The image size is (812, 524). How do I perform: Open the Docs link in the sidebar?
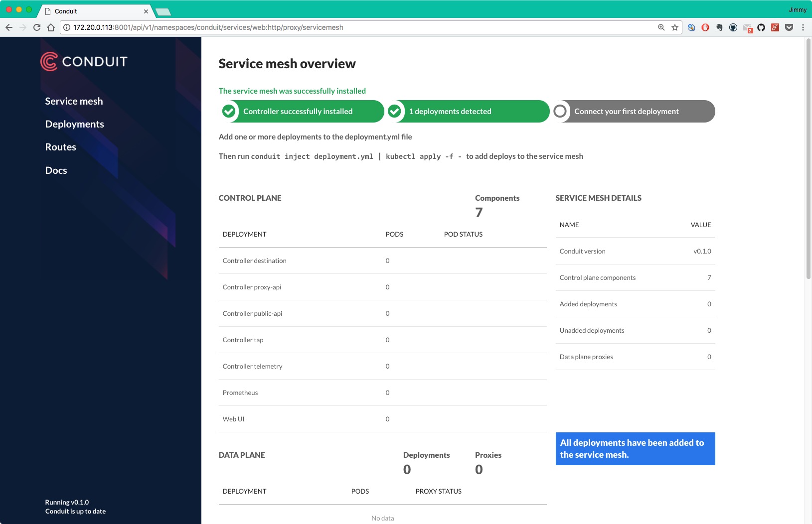56,170
